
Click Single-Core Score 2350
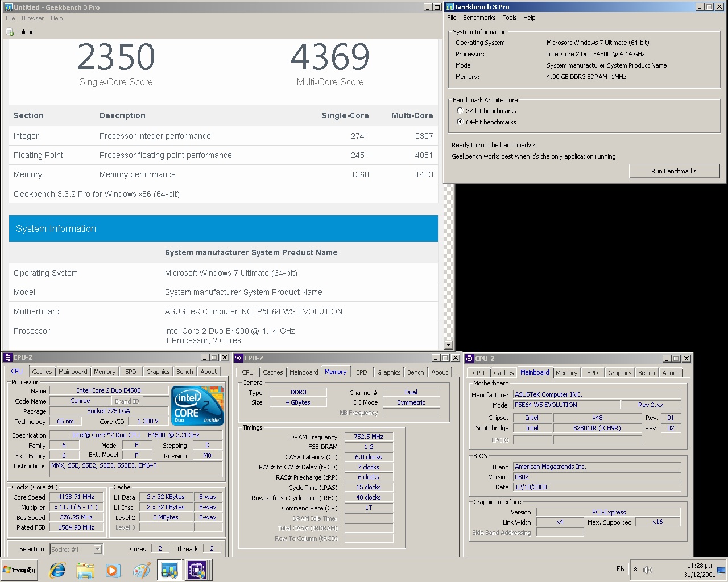pos(116,57)
